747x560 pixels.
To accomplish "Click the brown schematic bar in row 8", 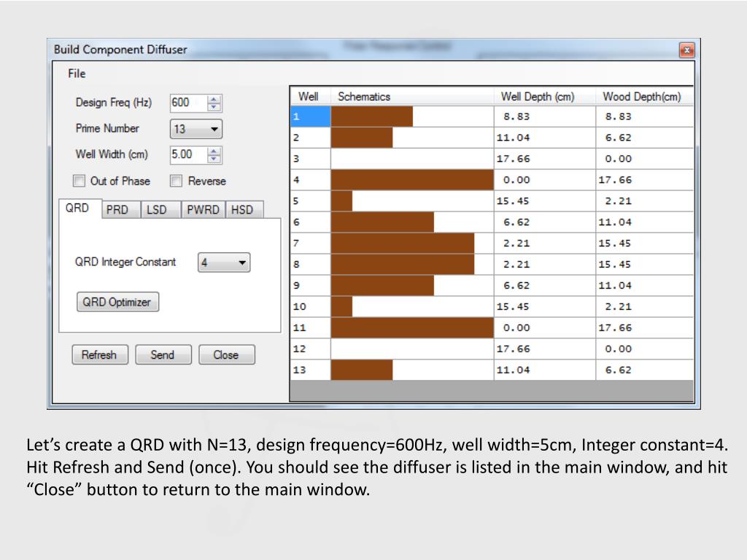I will coord(403,264).
